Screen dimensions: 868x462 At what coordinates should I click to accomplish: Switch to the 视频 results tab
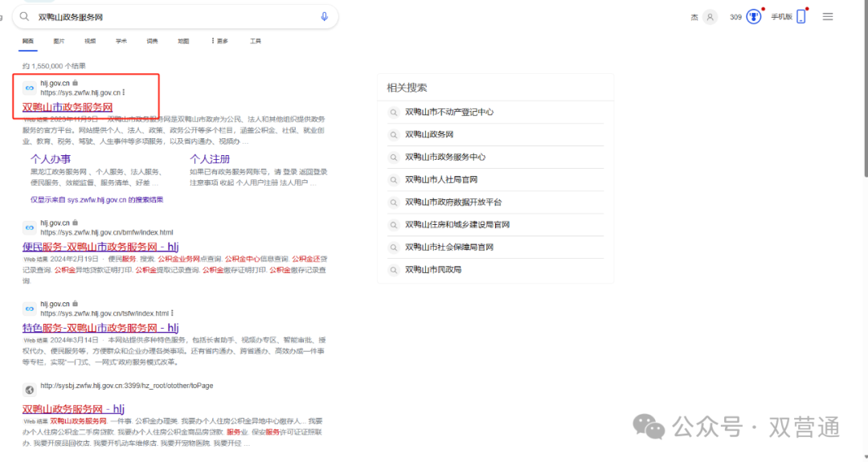point(90,41)
